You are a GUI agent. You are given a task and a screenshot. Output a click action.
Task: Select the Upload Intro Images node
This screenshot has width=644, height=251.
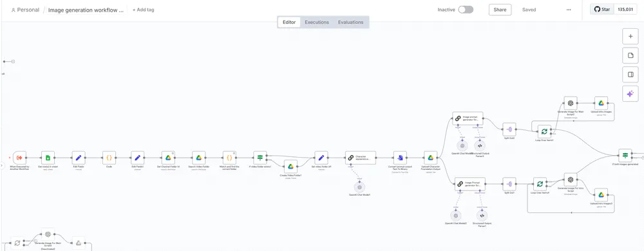point(601,104)
